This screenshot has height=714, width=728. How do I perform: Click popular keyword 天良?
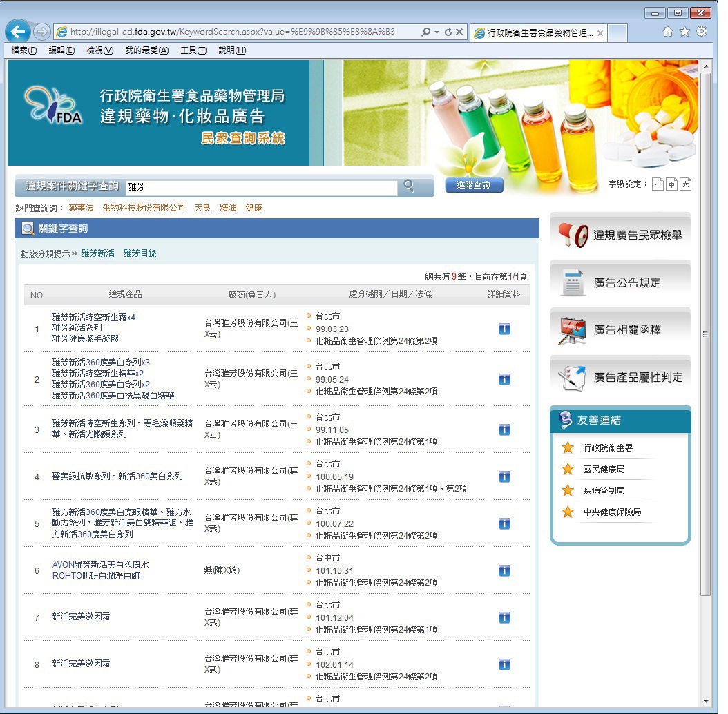[x=202, y=208]
